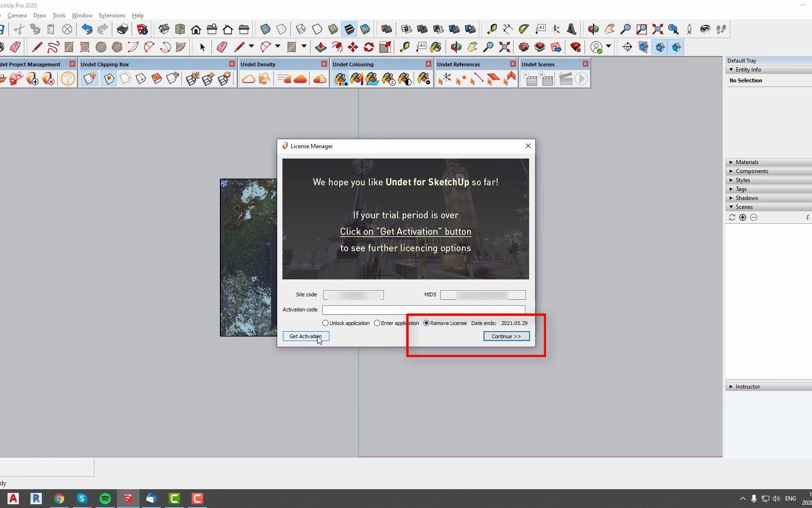
Task: Select the Protractor tool
Action: tap(523, 29)
